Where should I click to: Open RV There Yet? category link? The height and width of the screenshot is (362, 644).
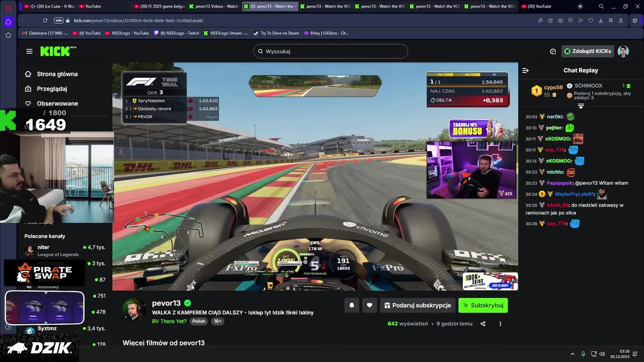click(x=169, y=321)
